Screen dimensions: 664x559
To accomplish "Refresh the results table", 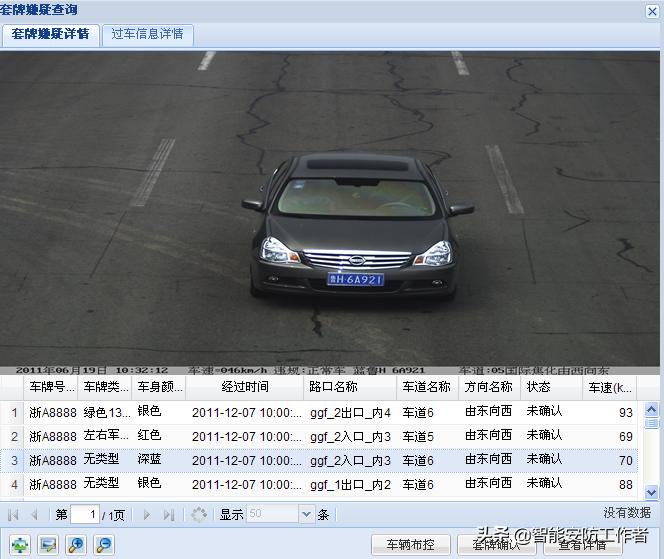I will 199,515.
